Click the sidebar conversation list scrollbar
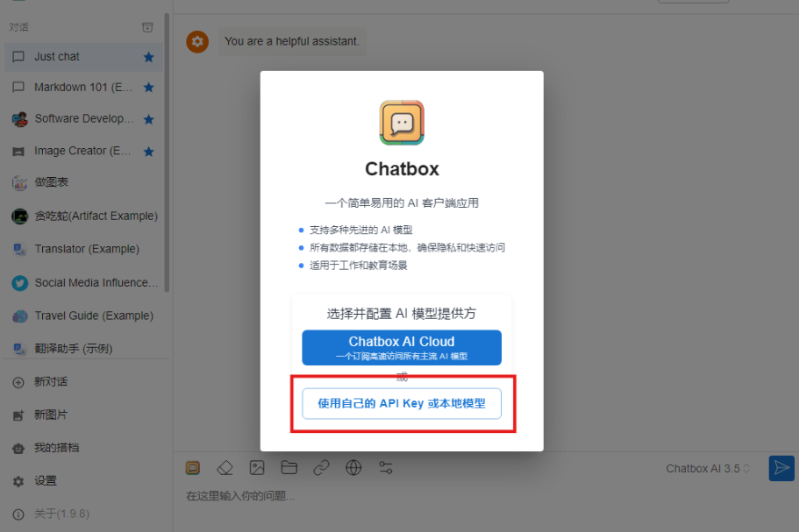Viewport: 799px width, 532px height. point(167,153)
